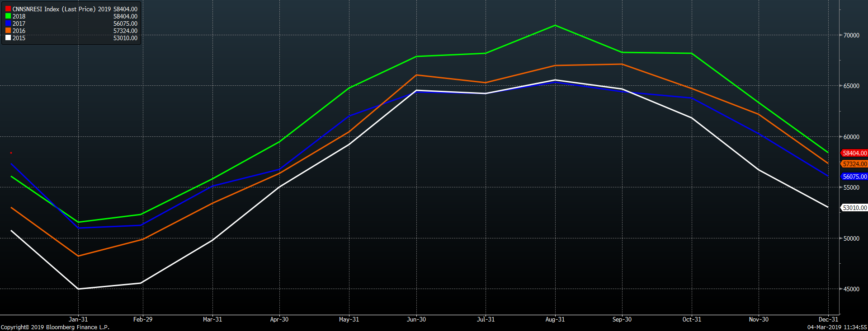Select the Jun-30 date axis label

tap(416, 319)
